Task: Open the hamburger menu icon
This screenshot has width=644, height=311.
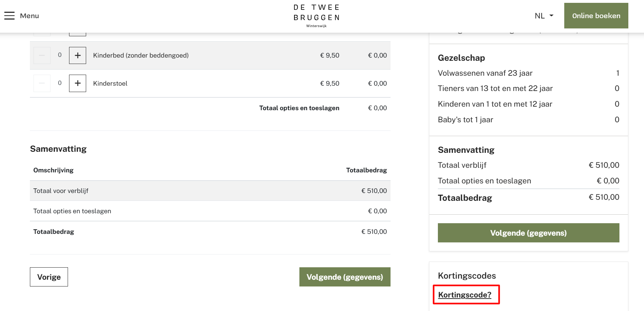Action: pos(9,16)
